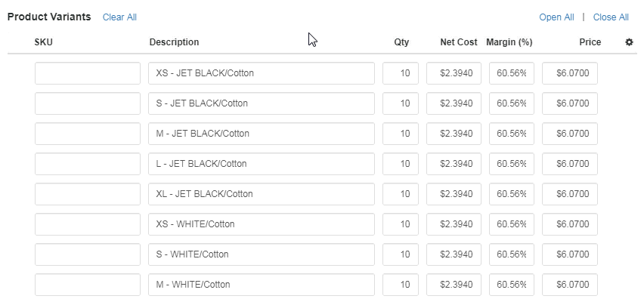This screenshot has width=644, height=299.
Task: Select Qty field for XS - WHITE/Cotton
Action: [401, 224]
